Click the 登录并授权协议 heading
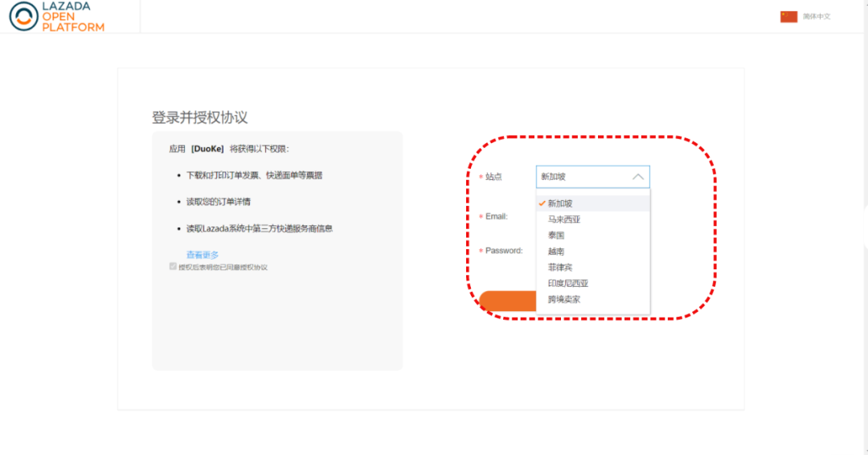 click(199, 117)
